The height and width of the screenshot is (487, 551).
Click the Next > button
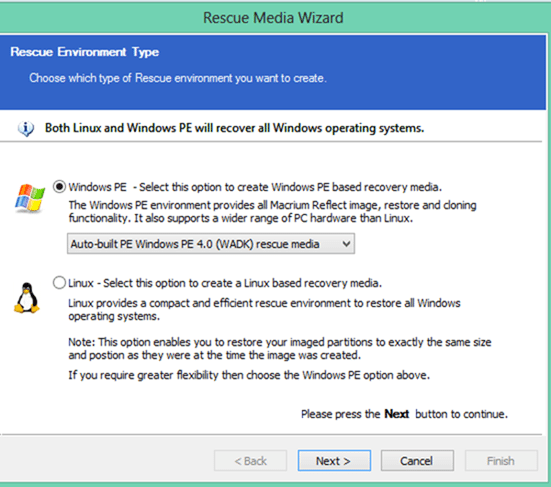[x=334, y=460]
